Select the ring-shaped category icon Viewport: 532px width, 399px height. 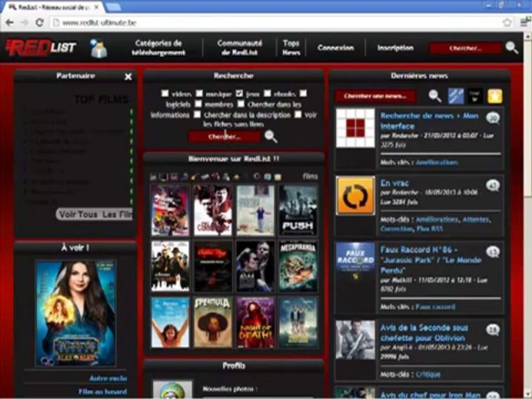click(x=257, y=176)
